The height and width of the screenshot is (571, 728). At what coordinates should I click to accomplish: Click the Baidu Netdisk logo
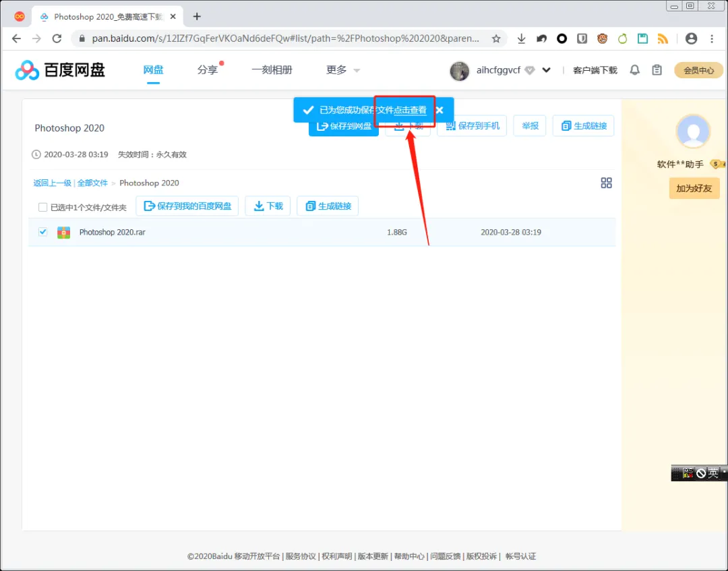60,70
